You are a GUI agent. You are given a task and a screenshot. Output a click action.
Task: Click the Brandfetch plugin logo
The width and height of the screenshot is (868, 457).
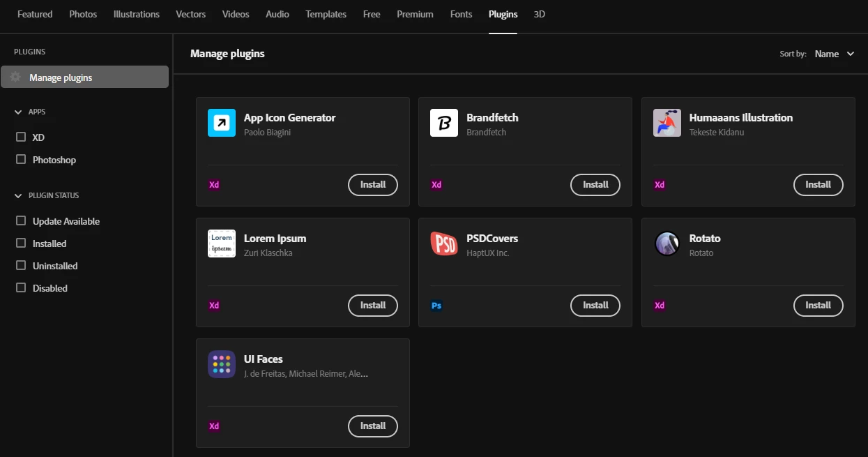(x=444, y=123)
